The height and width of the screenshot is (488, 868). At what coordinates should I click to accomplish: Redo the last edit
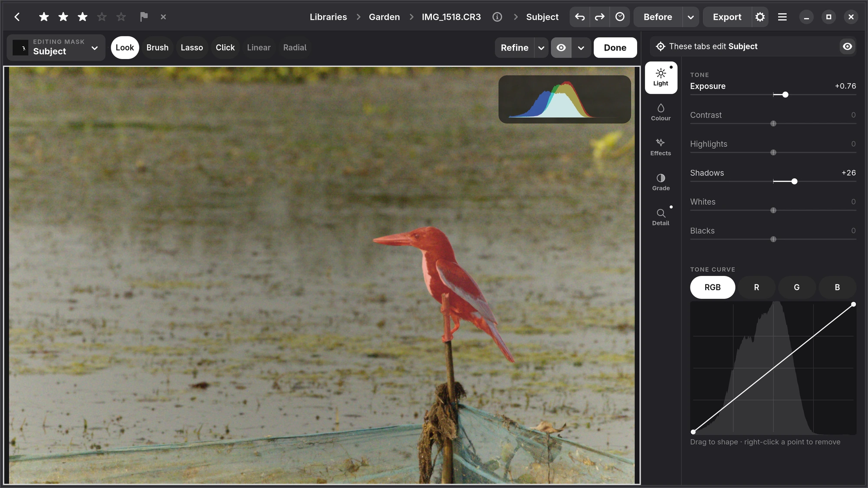click(599, 17)
